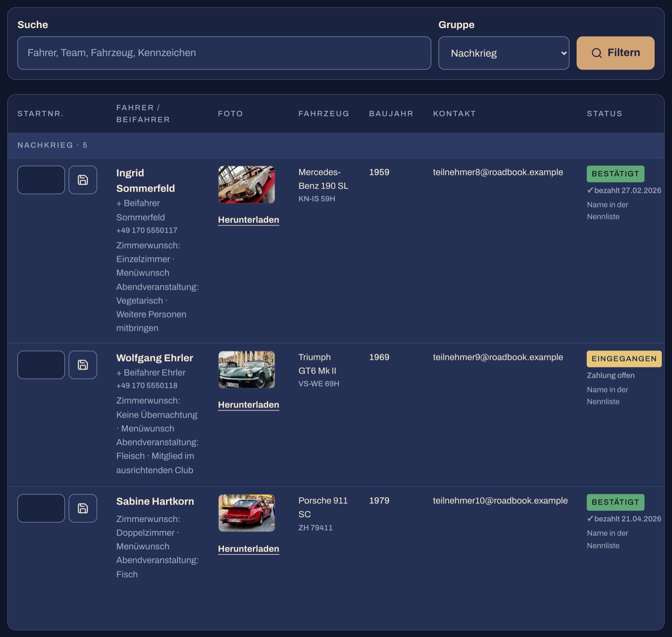Click Baujahr value 1969
The image size is (672, 637).
click(379, 357)
